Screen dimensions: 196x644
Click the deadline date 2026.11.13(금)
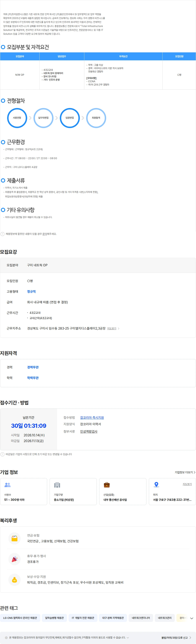coord(34,441)
